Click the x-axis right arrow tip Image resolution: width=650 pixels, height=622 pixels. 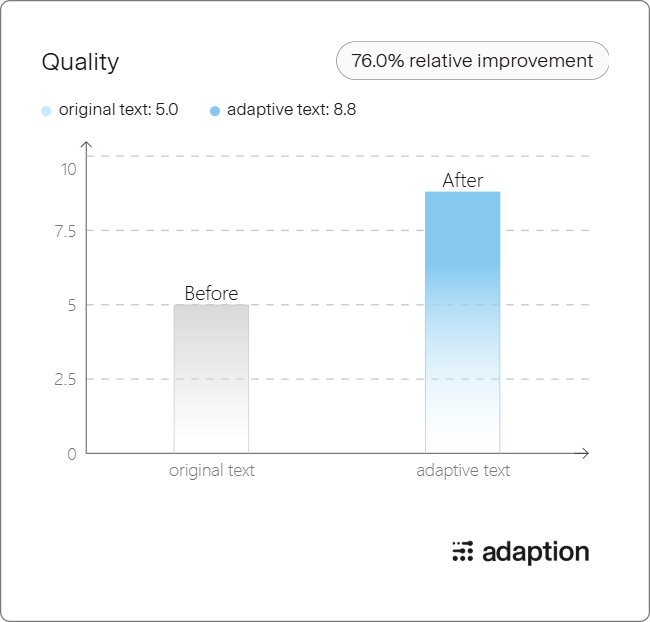click(x=586, y=453)
